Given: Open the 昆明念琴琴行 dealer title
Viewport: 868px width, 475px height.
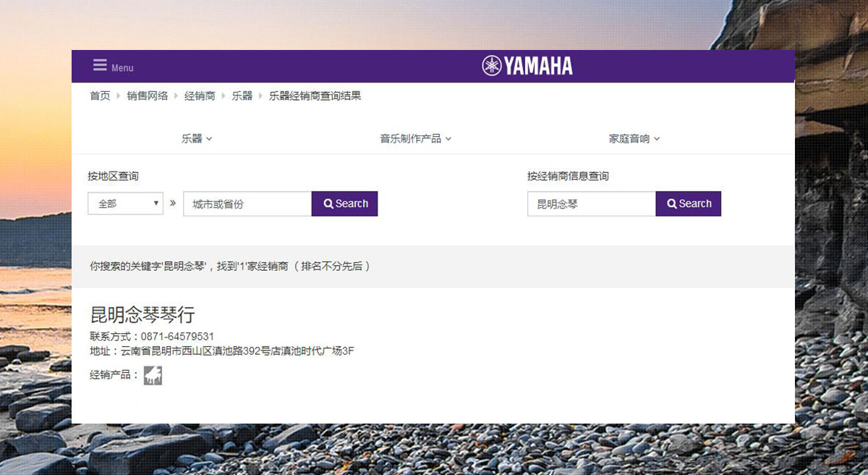Looking at the screenshot, I should [142, 315].
